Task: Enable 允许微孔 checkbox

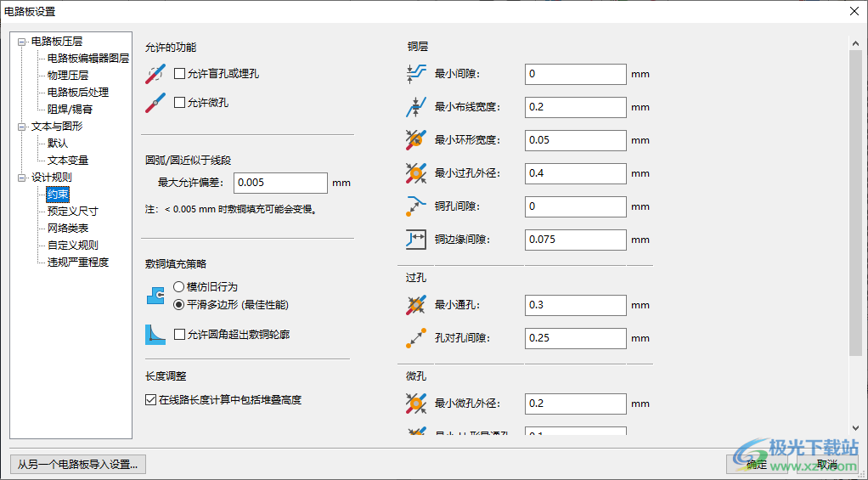Action: coord(179,103)
